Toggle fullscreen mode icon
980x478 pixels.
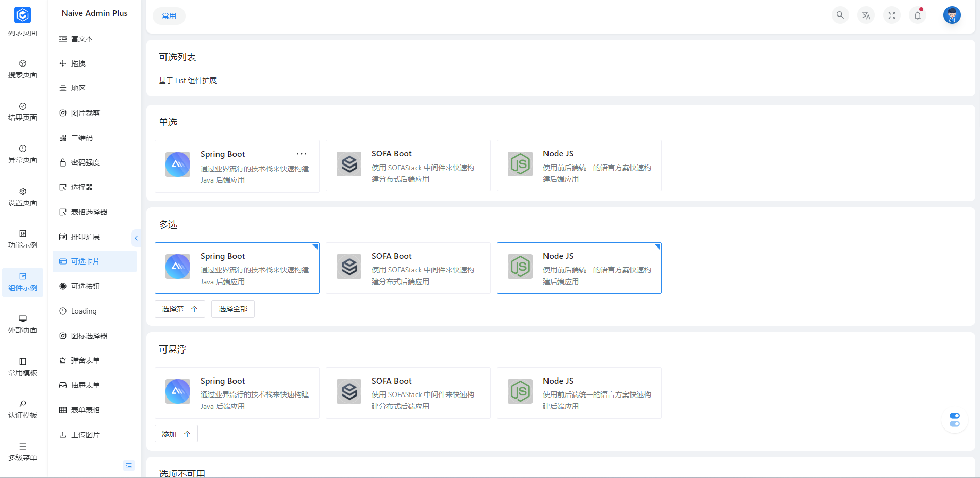892,15
